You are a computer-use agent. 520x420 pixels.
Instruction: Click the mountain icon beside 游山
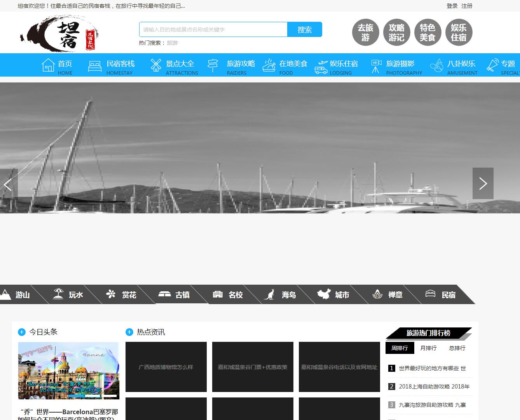pos(5,294)
